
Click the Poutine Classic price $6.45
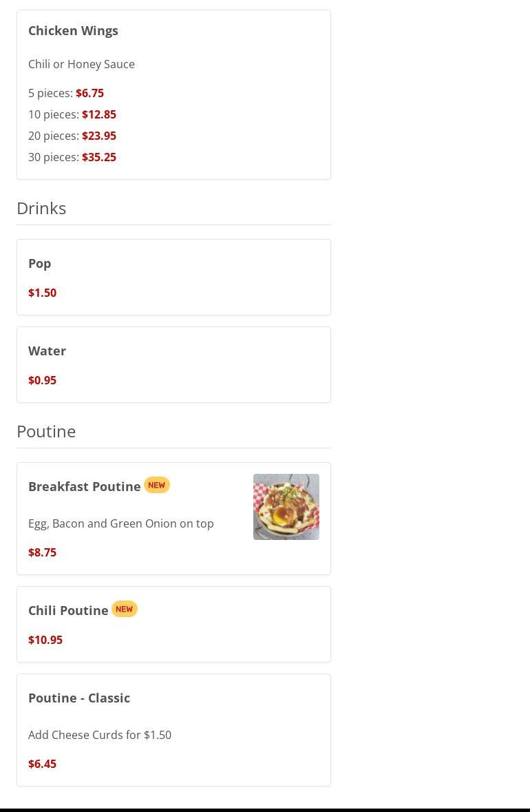coord(42,764)
